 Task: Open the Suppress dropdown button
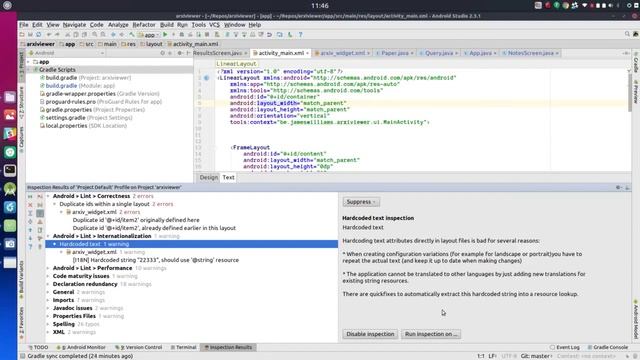pos(361,202)
